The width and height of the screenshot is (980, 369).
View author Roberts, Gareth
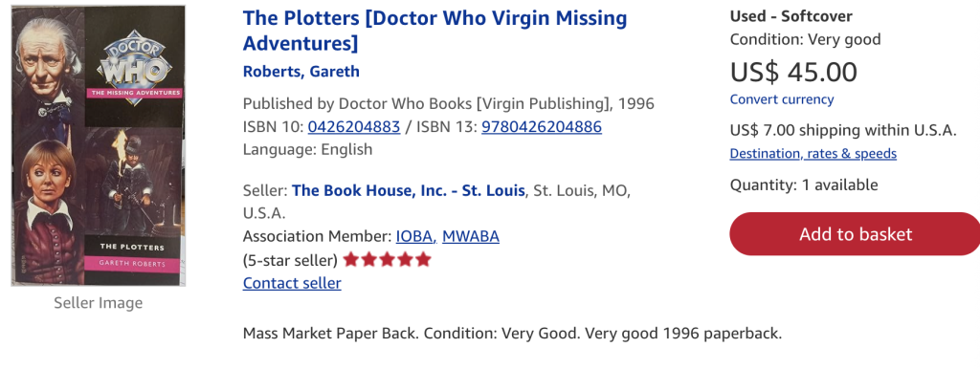[x=301, y=71]
